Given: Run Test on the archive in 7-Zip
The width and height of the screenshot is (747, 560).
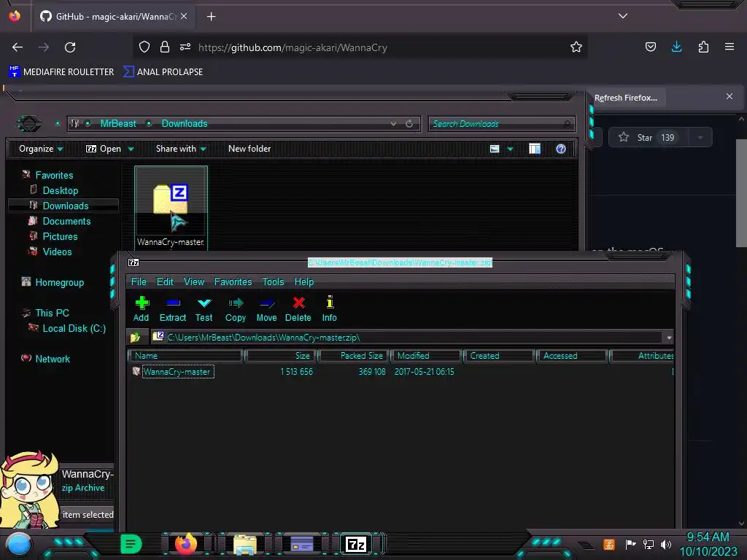Looking at the screenshot, I should (x=204, y=309).
